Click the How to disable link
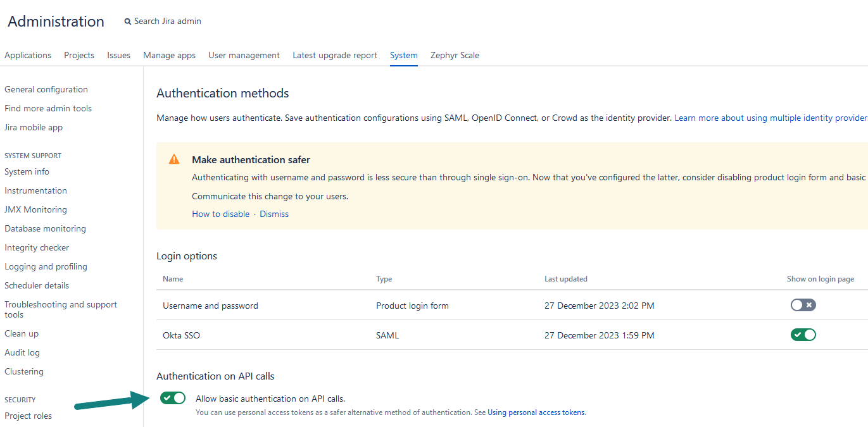 (x=220, y=214)
